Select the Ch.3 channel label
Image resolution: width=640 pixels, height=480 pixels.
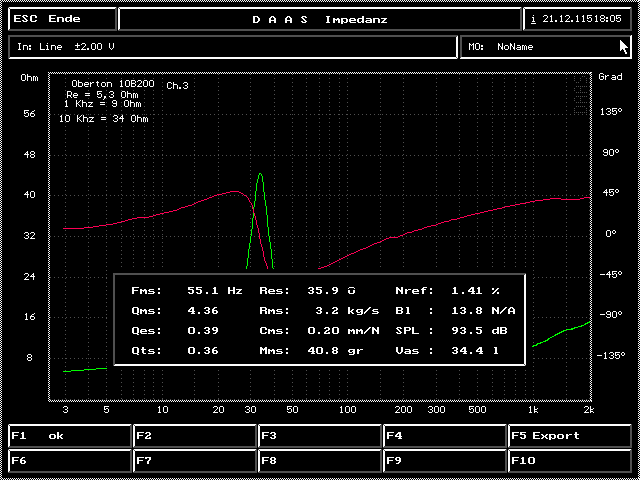[178, 86]
